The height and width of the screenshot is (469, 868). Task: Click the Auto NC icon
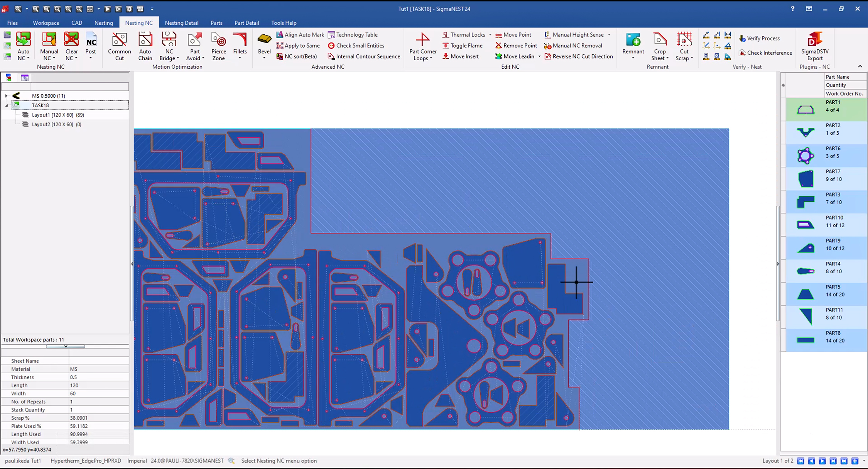coord(23,40)
